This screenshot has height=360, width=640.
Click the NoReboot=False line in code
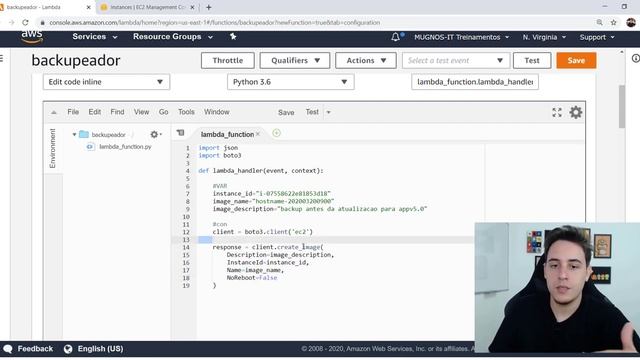pos(252,278)
